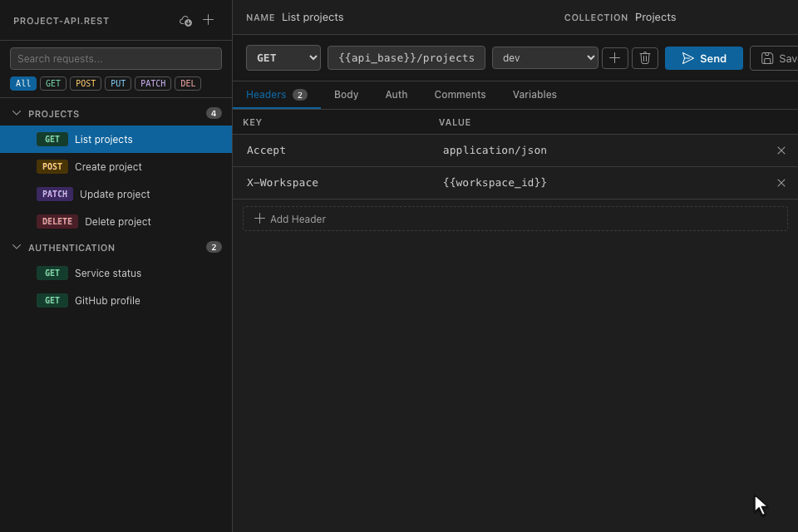Click the PROJECT-API.REST title
Viewport: 798px width, 532px height.
click(61, 21)
